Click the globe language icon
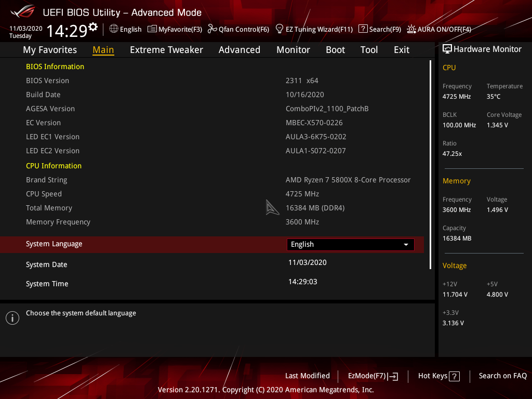Image resolution: width=532 pixels, height=399 pixels. tap(114, 29)
